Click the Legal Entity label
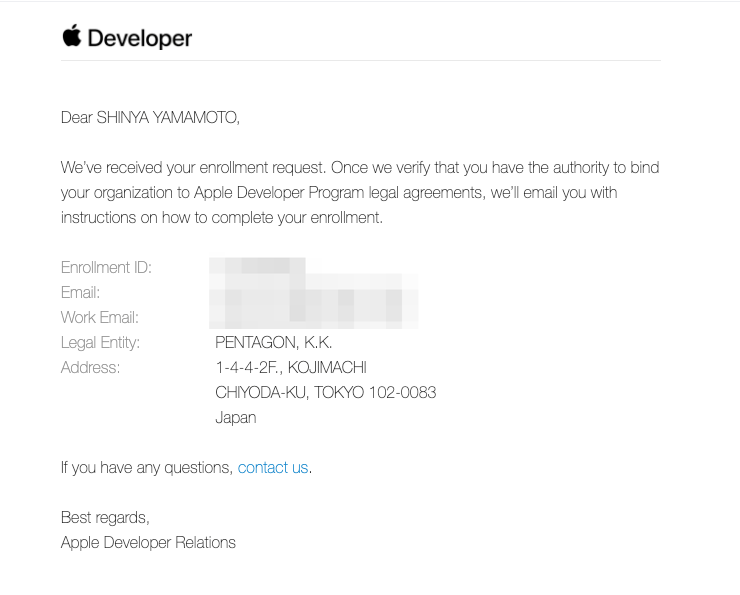The image size is (740, 595). click(x=100, y=343)
